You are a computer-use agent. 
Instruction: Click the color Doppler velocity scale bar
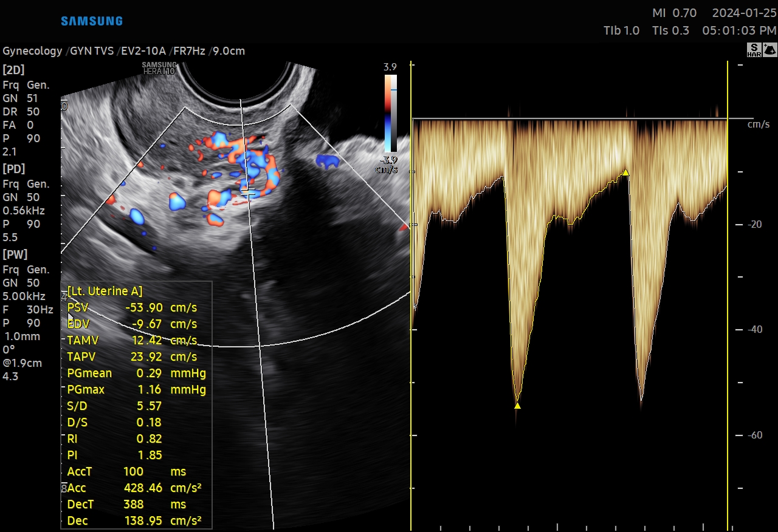click(x=390, y=113)
